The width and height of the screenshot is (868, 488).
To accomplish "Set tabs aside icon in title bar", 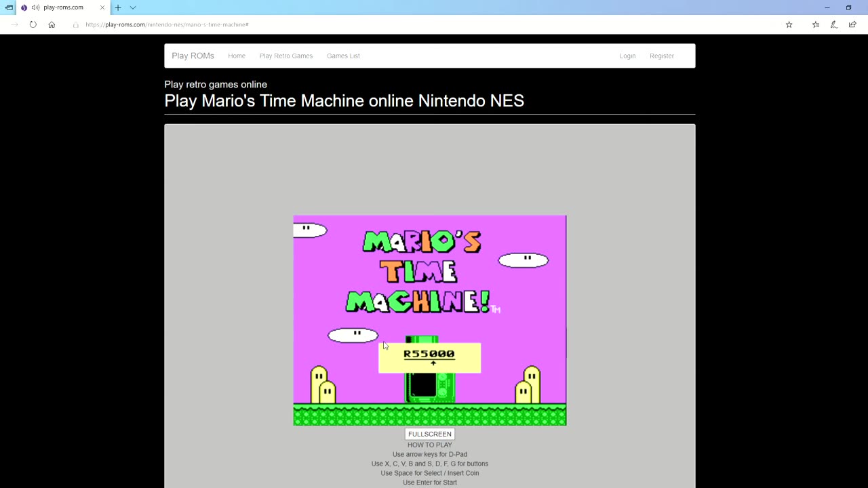I will [x=9, y=7].
